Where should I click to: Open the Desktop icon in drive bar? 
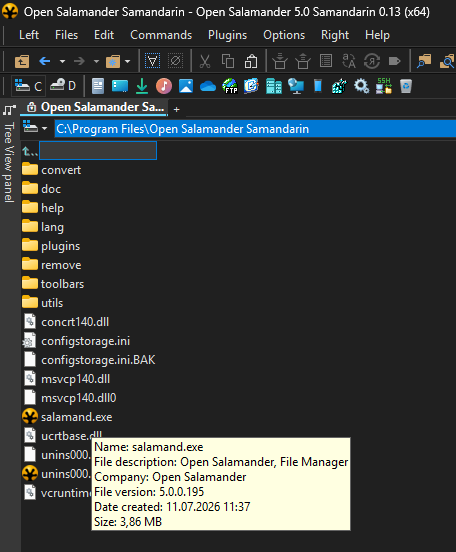pos(120,86)
